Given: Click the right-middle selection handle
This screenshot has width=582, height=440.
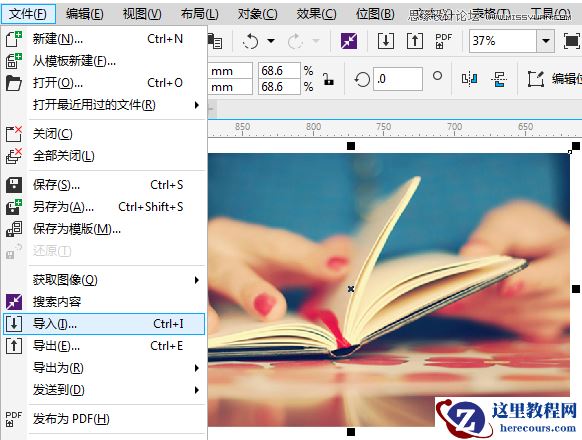Looking at the screenshot, I should [x=576, y=289].
